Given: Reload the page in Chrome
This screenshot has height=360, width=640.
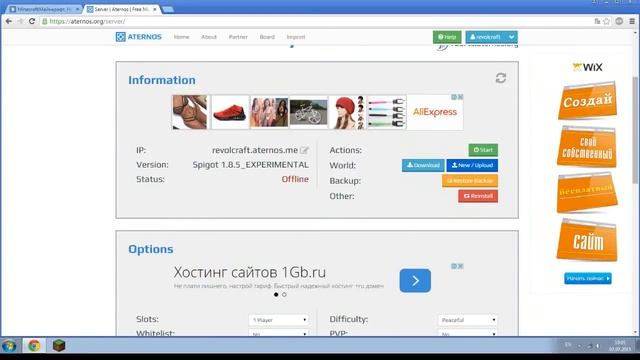Looking at the screenshot, I should click(x=31, y=21).
